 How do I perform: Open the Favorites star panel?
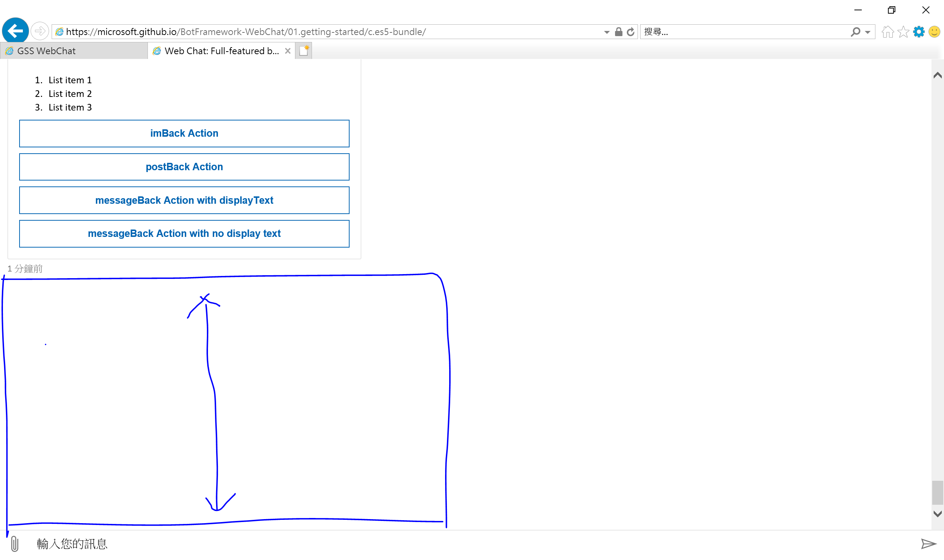pyautogui.click(x=903, y=31)
